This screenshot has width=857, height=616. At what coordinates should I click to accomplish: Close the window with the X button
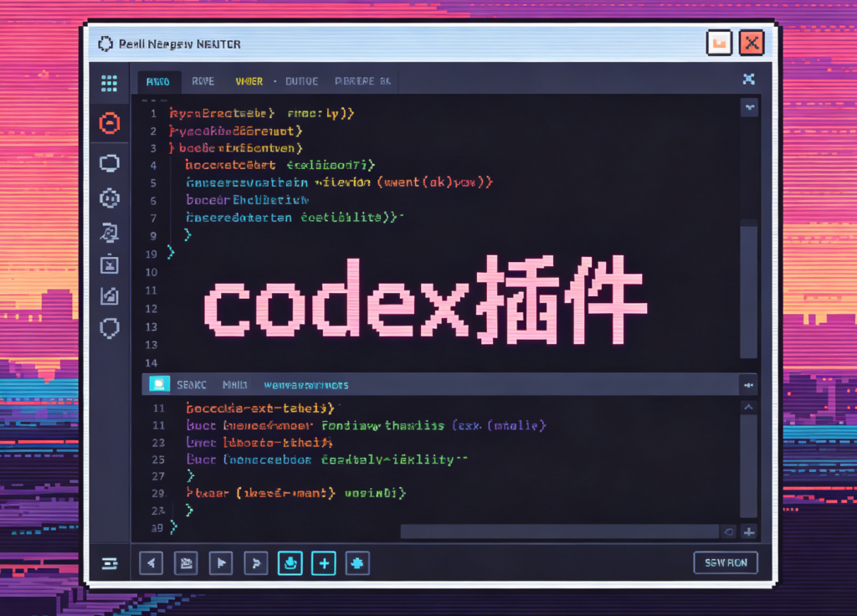[752, 43]
